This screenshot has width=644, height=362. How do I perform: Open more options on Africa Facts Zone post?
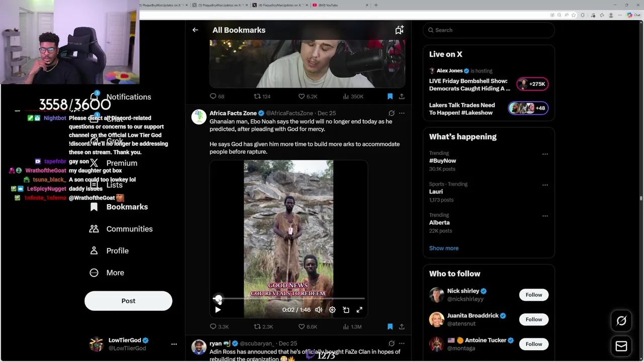click(401, 113)
